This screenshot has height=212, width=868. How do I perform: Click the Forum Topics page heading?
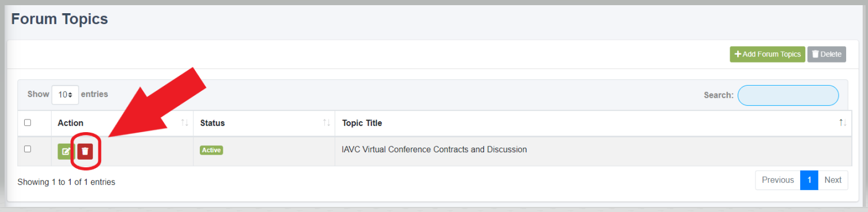tap(60, 19)
